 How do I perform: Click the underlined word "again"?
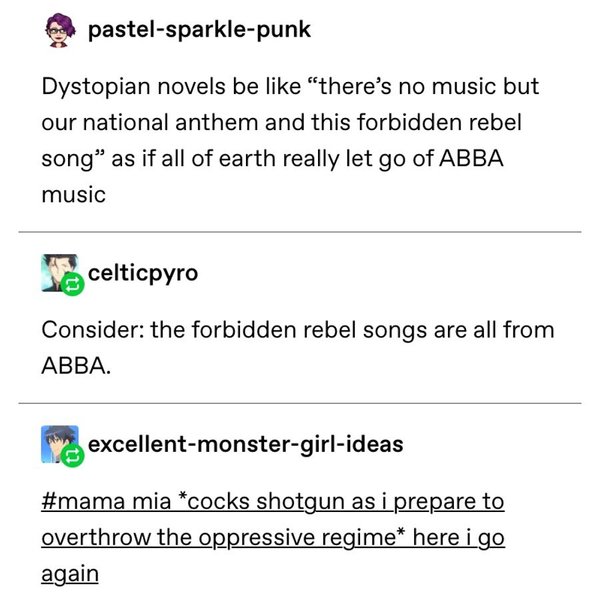click(71, 573)
